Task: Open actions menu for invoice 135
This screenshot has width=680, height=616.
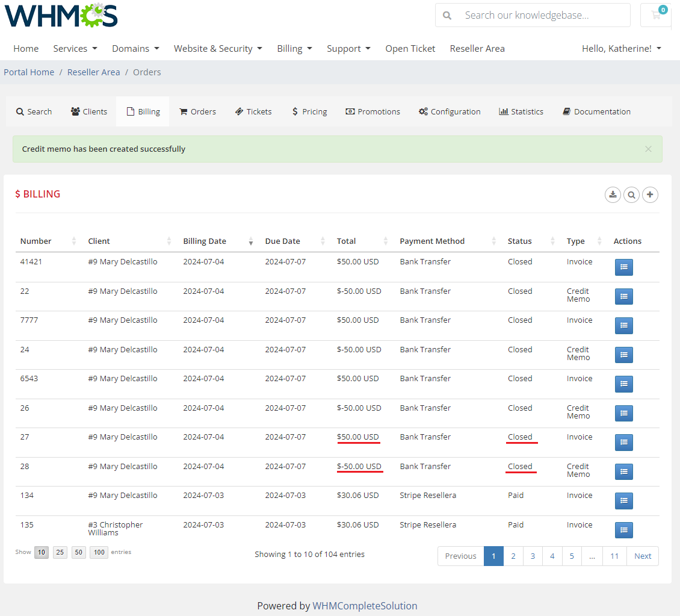Action: tap(623, 530)
